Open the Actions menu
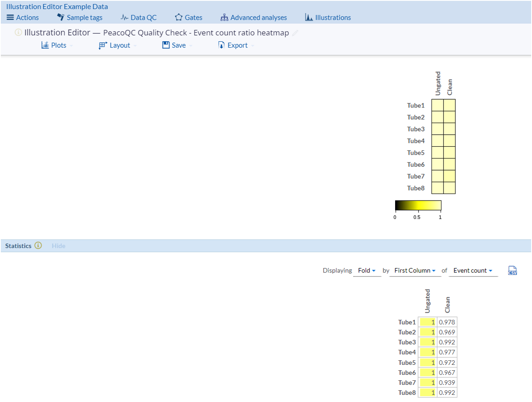Image resolution: width=532 pixels, height=402 pixels. click(x=23, y=18)
